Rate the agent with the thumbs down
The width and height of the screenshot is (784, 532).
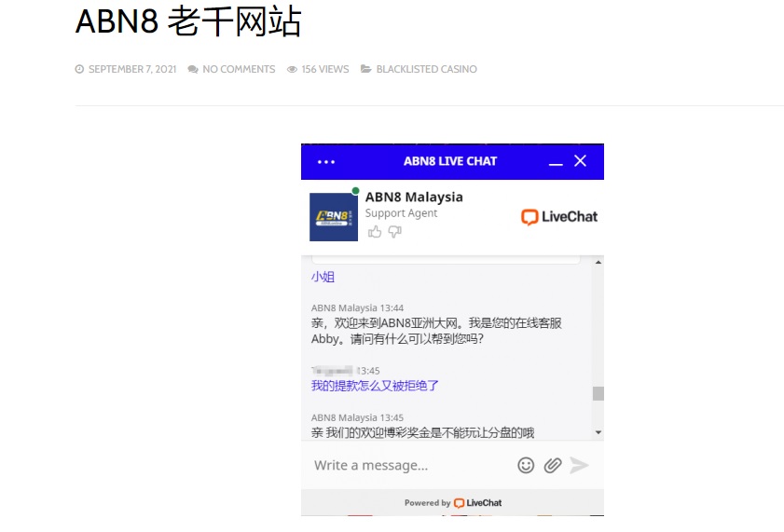(394, 232)
